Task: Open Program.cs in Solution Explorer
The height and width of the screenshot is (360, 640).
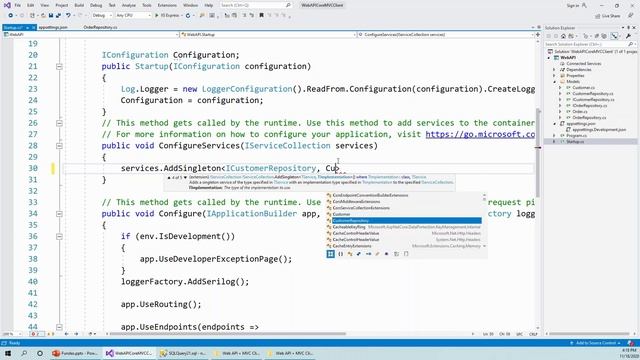Action: (x=576, y=136)
